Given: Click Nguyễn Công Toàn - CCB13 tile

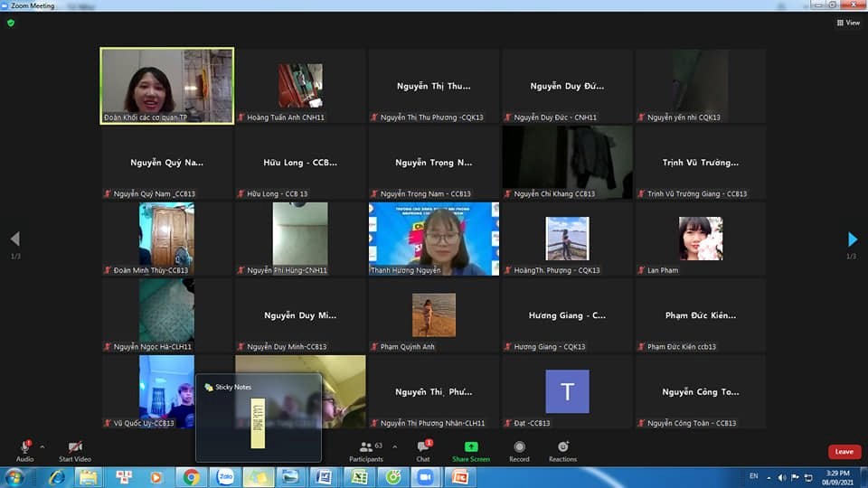Looking at the screenshot, I should click(x=700, y=391).
